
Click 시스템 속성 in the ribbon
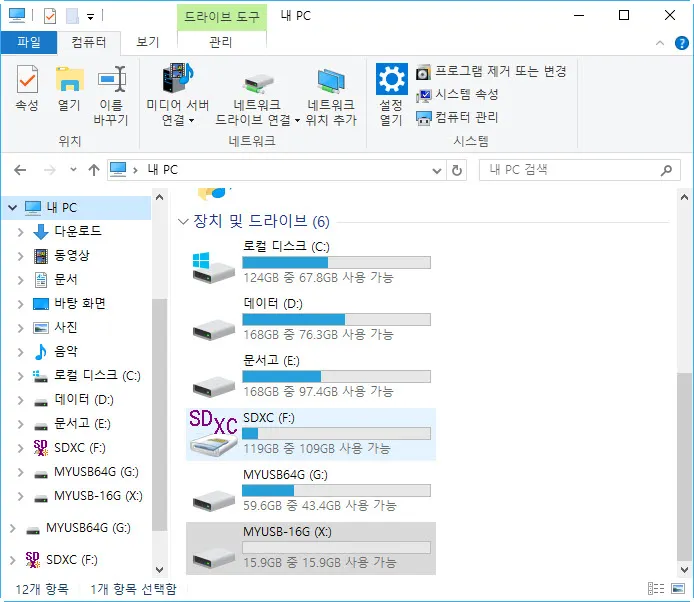pyautogui.click(x=457, y=94)
